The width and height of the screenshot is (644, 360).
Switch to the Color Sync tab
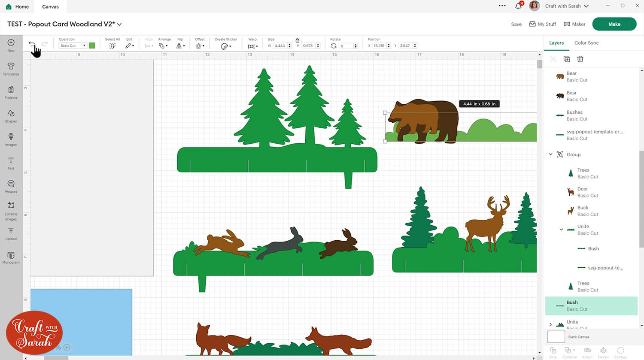(x=586, y=43)
